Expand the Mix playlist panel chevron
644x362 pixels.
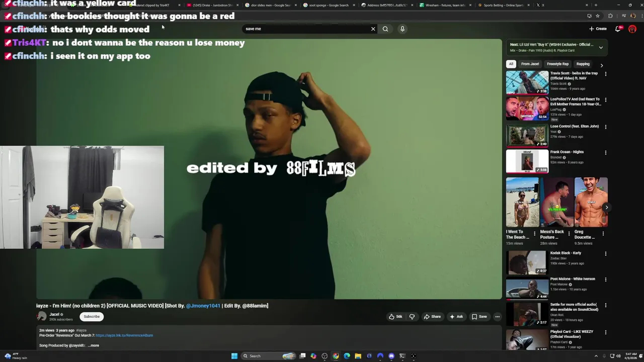pyautogui.click(x=601, y=47)
